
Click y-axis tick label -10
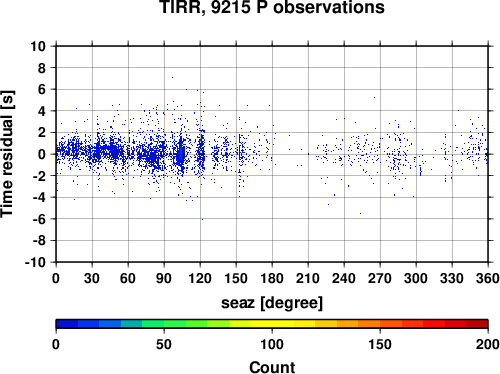click(x=36, y=262)
